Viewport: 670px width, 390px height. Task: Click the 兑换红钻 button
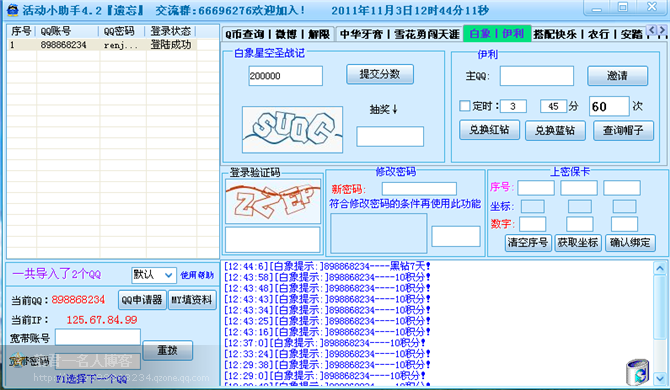[x=489, y=130]
